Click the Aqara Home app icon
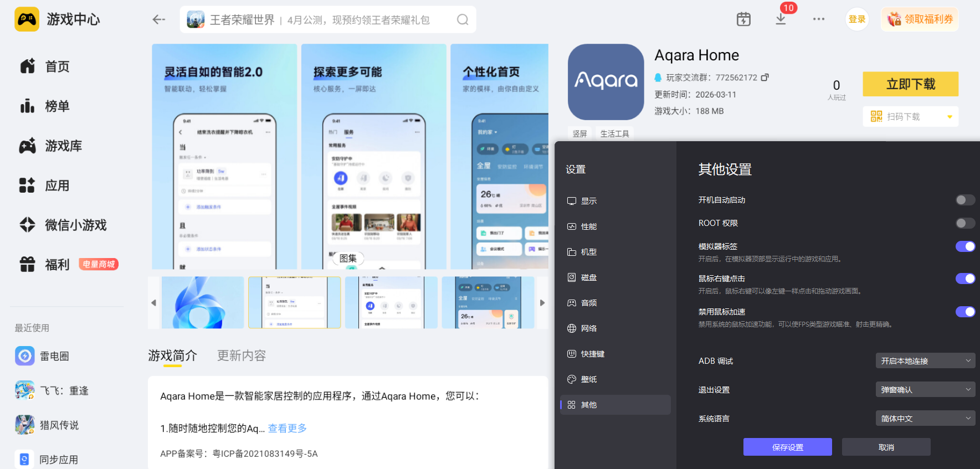The image size is (980, 469). (606, 82)
